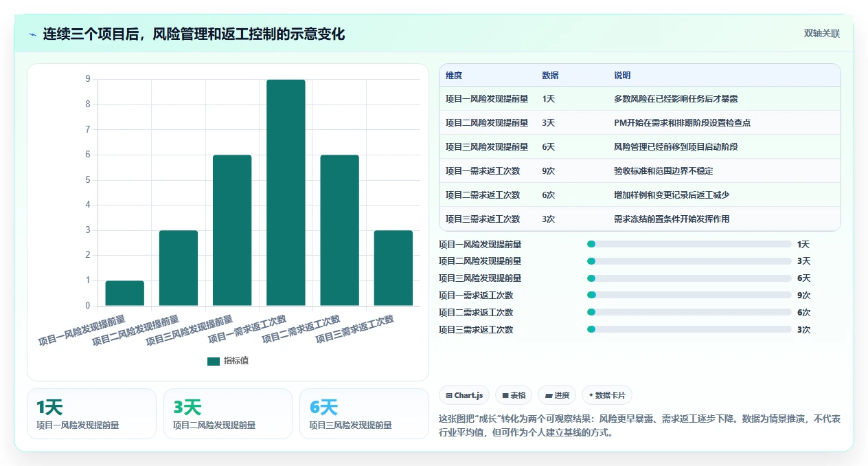The height and width of the screenshot is (466, 868).
Task: Click the 项目三风险发现提前量 bar in chart
Action: click(x=232, y=230)
